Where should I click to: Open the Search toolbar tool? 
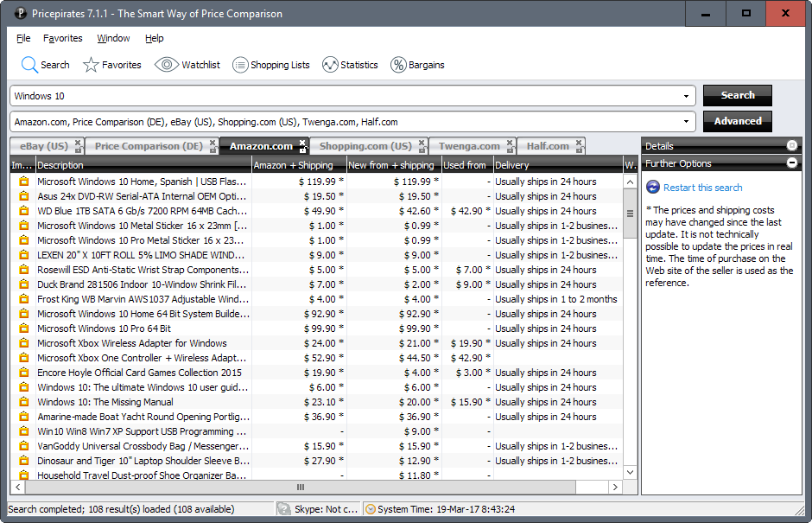[x=45, y=65]
